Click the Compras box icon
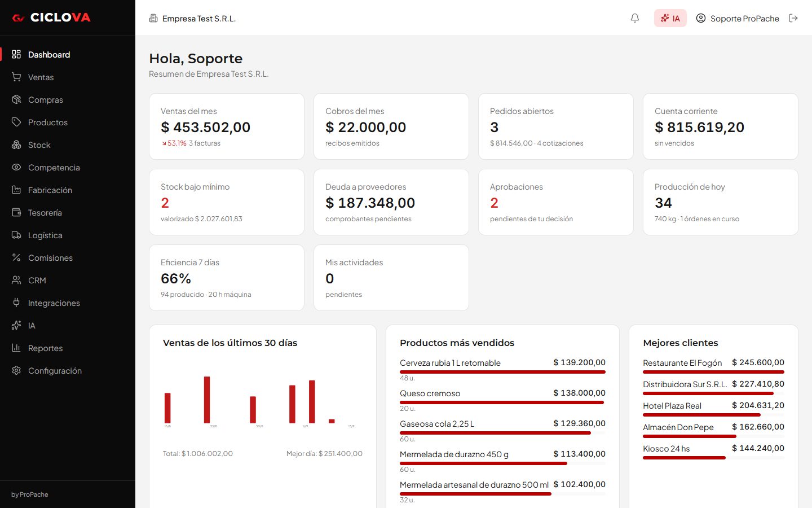The height and width of the screenshot is (508, 812). coord(16,99)
